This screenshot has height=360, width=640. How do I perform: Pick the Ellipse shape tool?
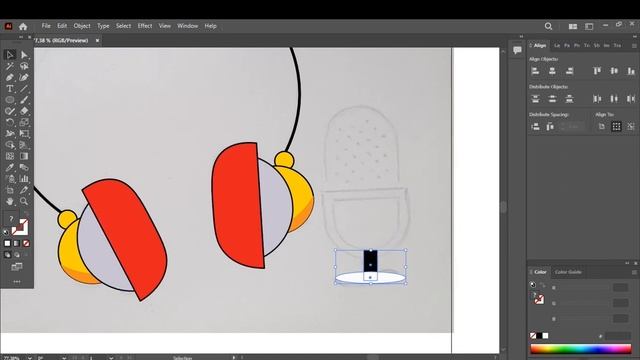point(10,100)
